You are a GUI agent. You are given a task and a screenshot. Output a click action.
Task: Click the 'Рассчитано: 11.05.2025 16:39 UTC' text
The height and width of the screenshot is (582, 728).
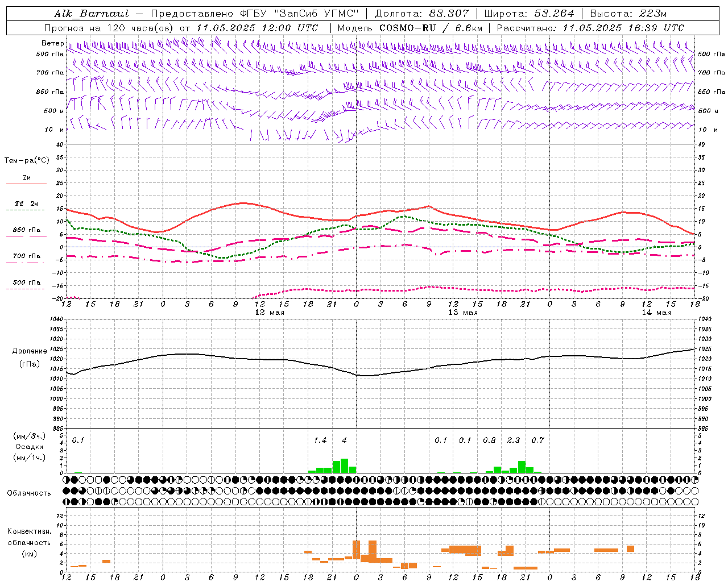click(x=590, y=28)
